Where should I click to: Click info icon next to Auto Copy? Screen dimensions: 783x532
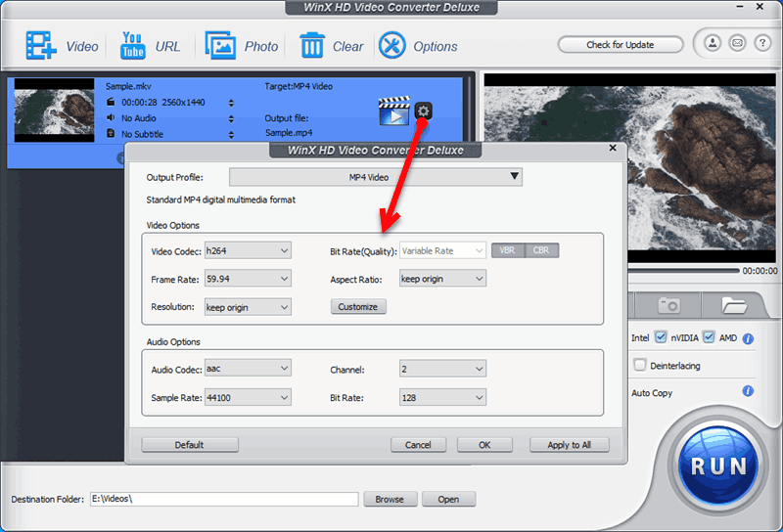tap(748, 391)
